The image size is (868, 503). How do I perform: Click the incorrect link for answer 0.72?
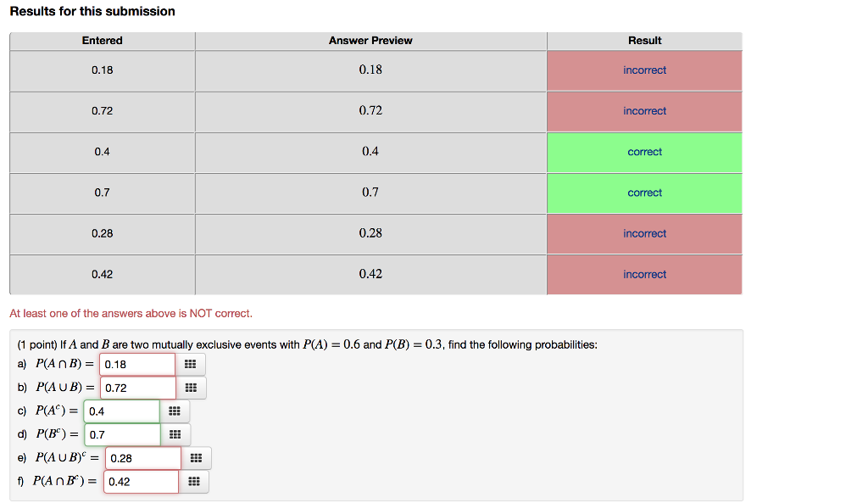(644, 110)
